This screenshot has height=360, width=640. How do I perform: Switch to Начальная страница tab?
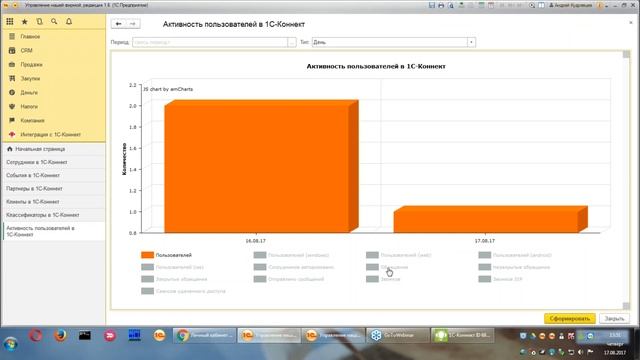(x=53, y=149)
